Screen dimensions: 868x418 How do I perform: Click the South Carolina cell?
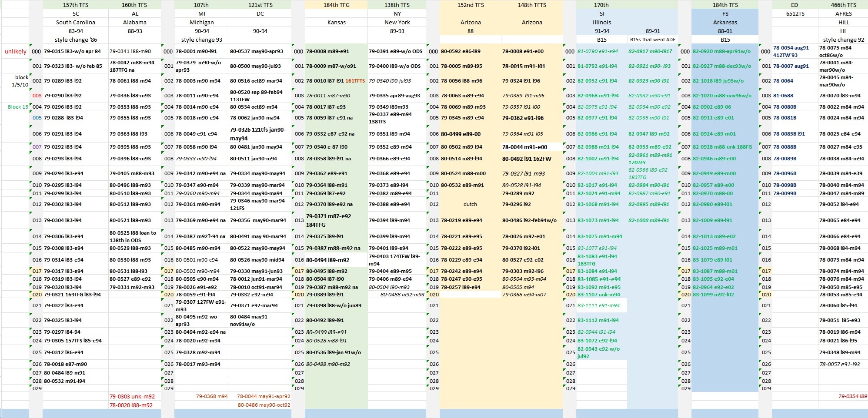pos(76,22)
